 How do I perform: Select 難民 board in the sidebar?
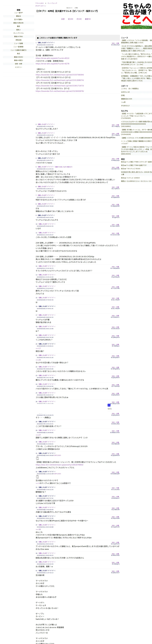18,26
